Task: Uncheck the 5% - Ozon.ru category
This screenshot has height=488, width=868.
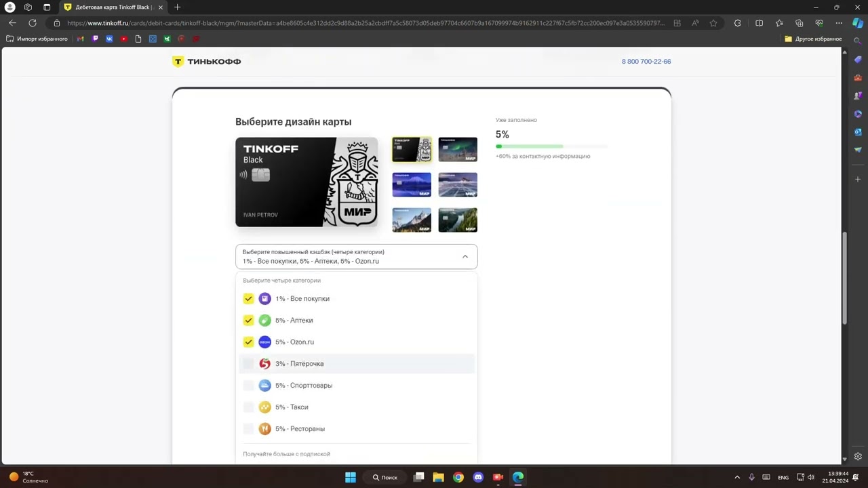Action: (248, 342)
